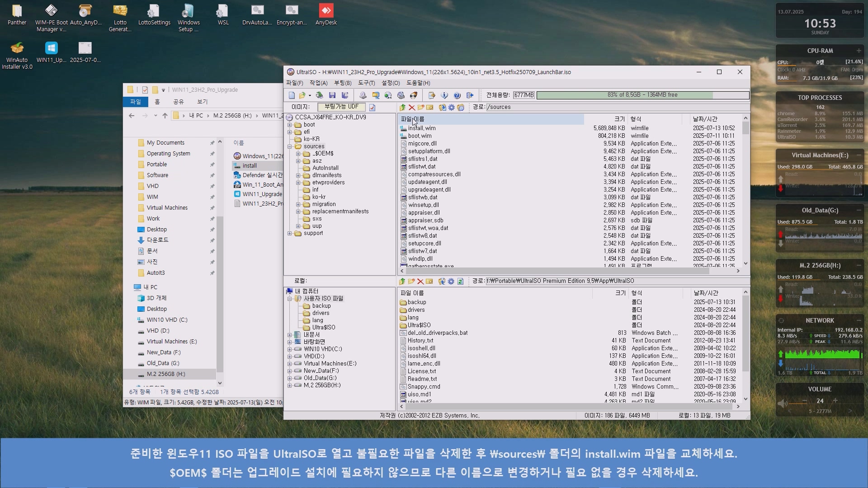Collapse the Virtual Machines(E:) widget with minus
The height and width of the screenshot is (488, 868).
[859, 155]
